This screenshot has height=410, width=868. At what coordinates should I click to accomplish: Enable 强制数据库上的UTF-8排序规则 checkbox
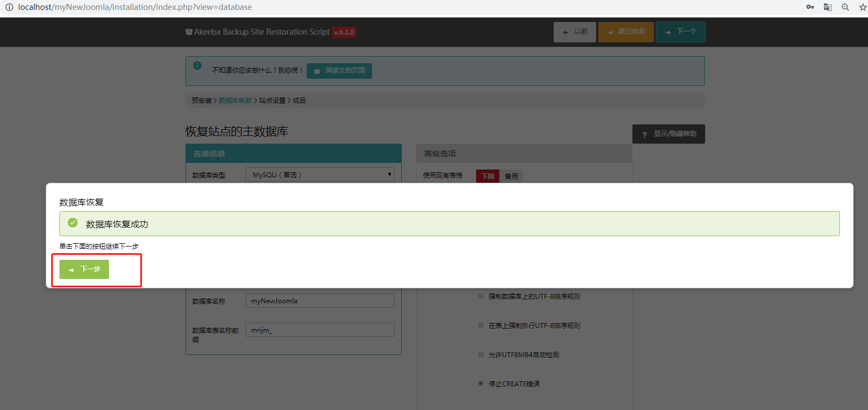(x=481, y=296)
